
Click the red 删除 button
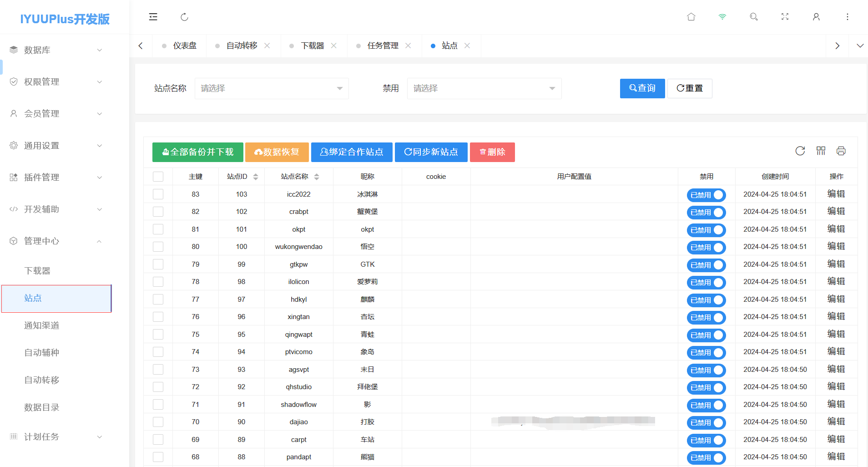click(x=492, y=152)
